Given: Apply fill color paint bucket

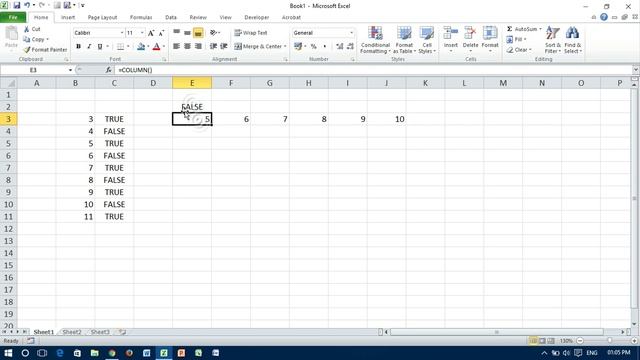Looking at the screenshot, I should 141,47.
